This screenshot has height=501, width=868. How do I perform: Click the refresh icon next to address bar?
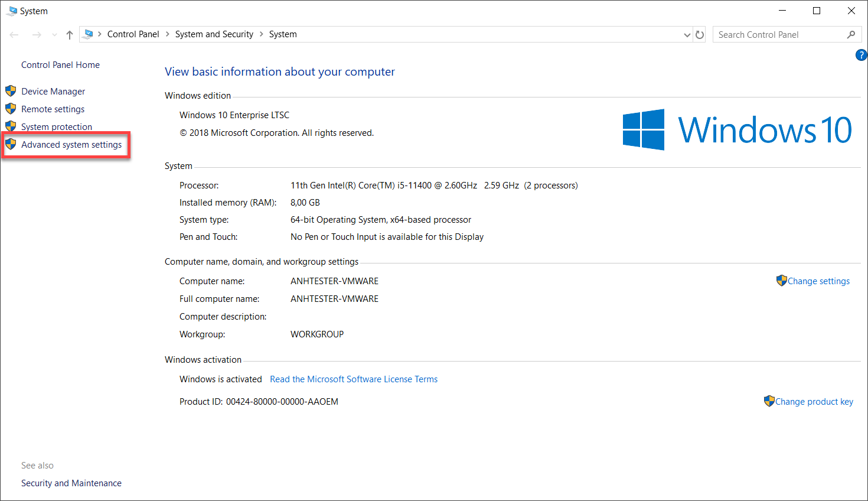point(700,35)
